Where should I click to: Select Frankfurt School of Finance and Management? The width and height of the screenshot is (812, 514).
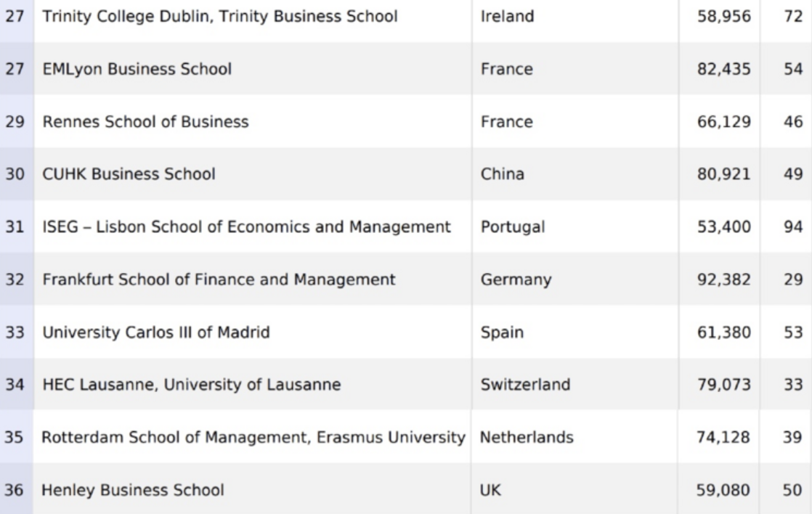tap(219, 280)
